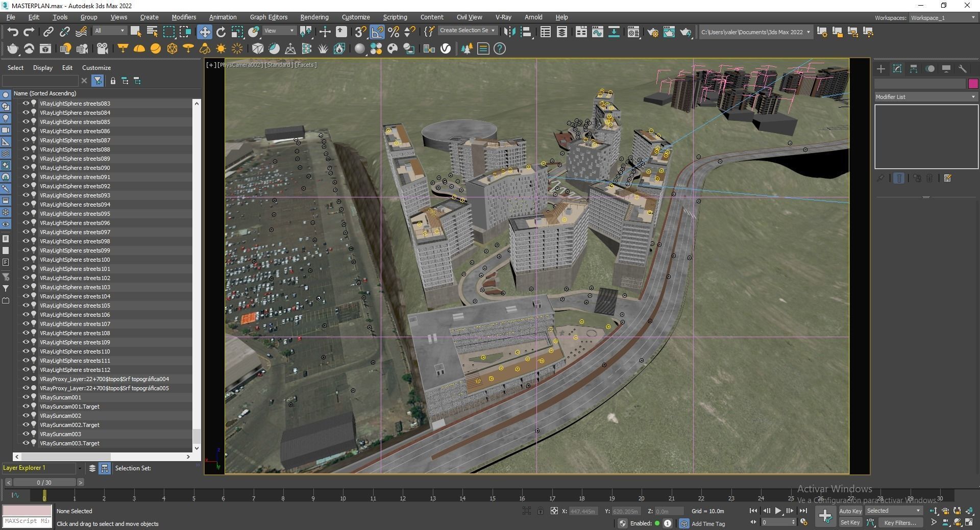Click the Undo arrow icon
980x530 pixels.
click(x=13, y=32)
